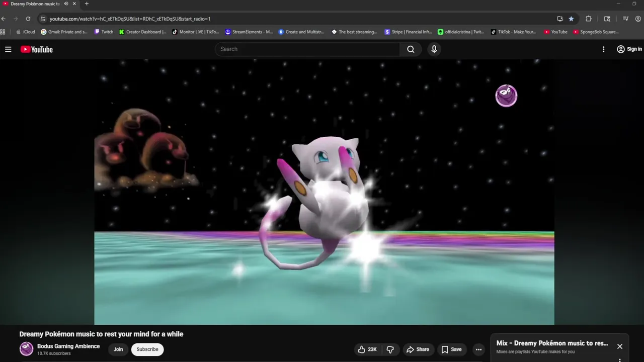Open side panel icon in browser toolbar
Image resolution: width=644 pixels, height=362 pixels.
(607, 19)
